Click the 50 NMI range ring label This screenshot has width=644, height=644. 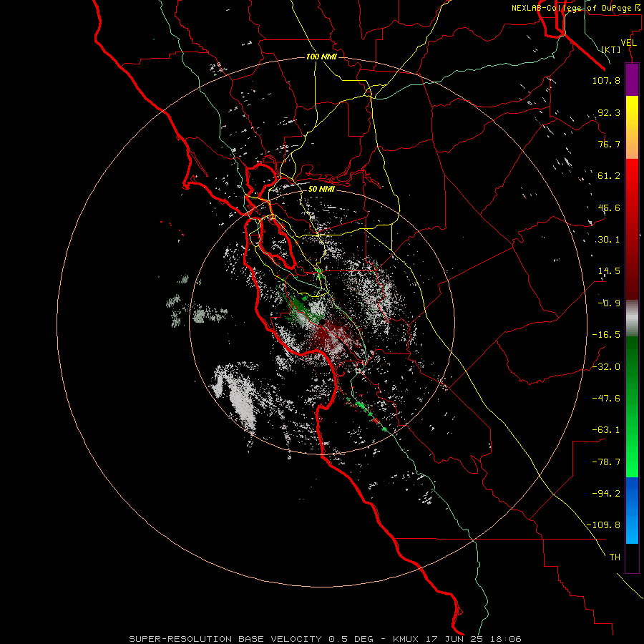pyautogui.click(x=321, y=189)
